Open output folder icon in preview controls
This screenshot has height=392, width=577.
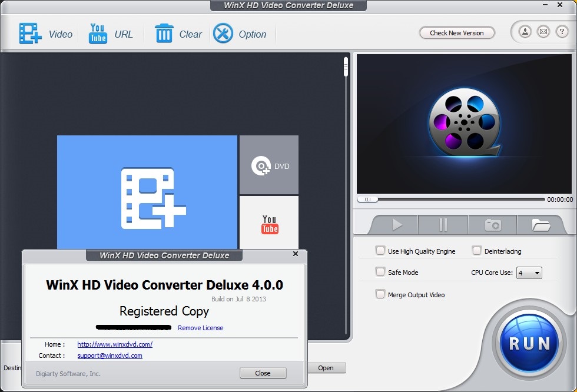[541, 224]
